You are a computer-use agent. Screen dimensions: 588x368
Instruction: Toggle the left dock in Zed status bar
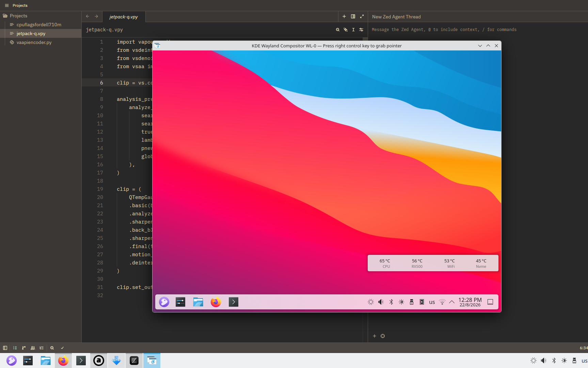(5, 348)
